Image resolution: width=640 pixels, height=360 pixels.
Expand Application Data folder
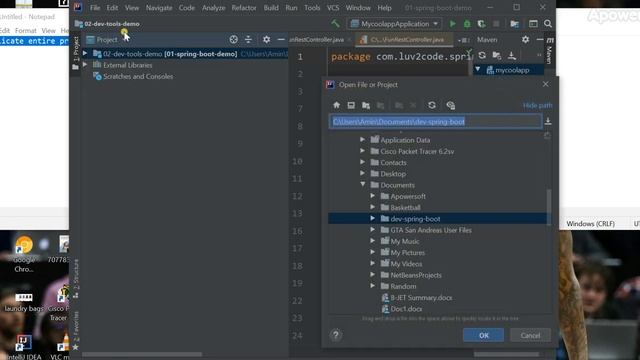point(362,140)
